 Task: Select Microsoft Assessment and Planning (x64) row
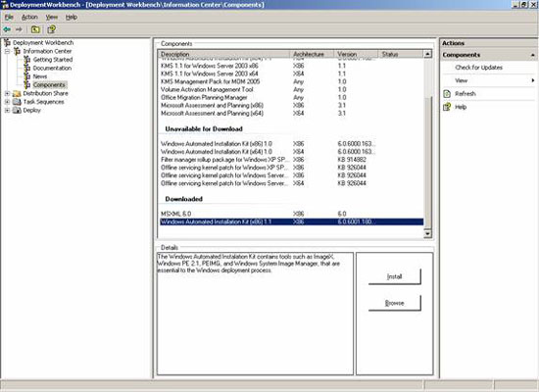pyautogui.click(x=291, y=113)
